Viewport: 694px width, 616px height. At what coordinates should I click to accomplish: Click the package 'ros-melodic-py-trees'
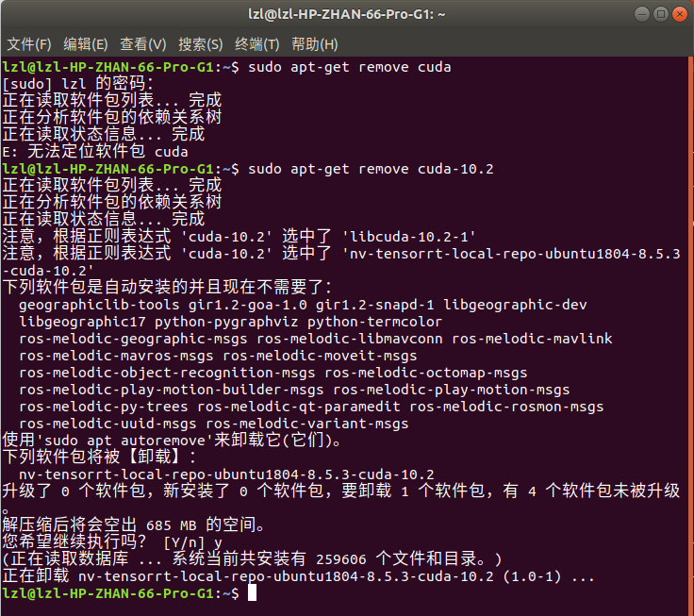[104, 407]
